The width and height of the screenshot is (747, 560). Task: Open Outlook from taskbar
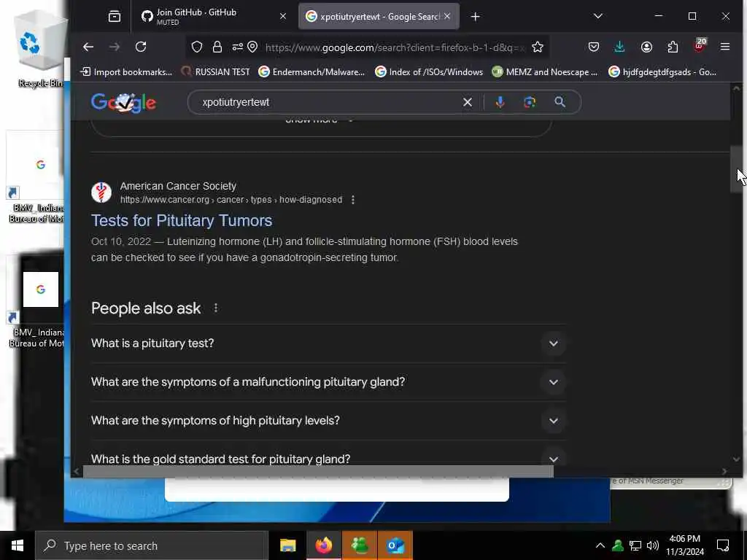[x=395, y=545]
